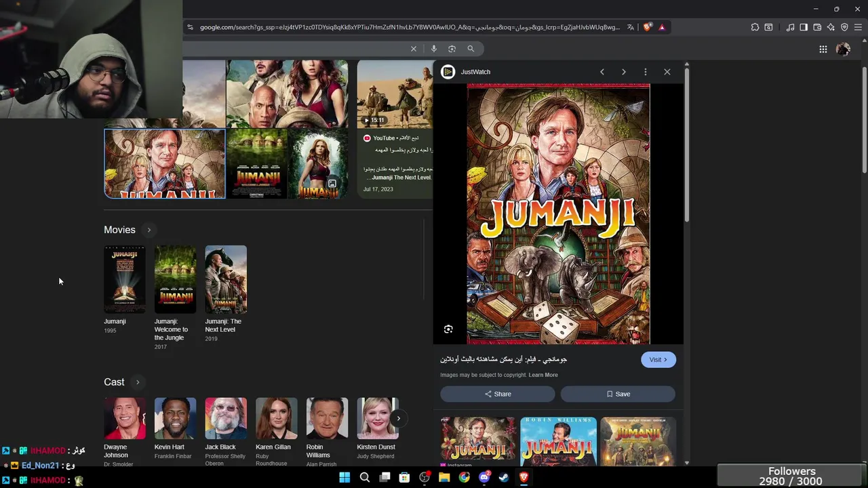Click the large Jumanji poster preview
This screenshot has height=488, width=868.
(558, 214)
